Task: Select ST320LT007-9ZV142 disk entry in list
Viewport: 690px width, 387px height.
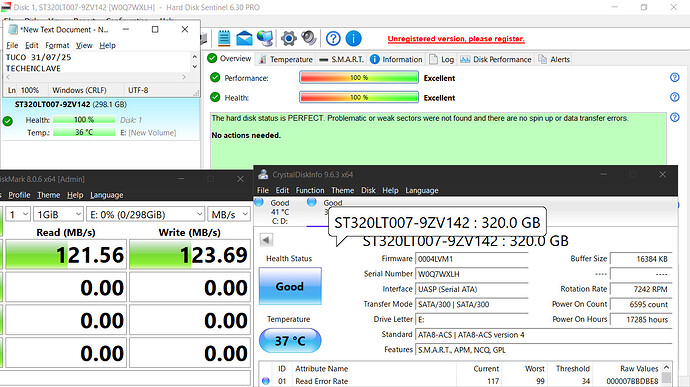Action: click(x=100, y=119)
